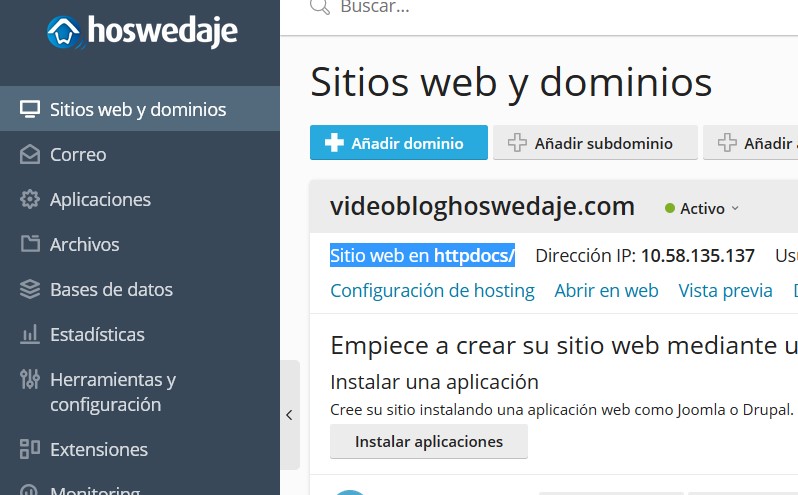Viewport: 798px width, 495px height.
Task: Open Estadísticas in the sidebar
Action: tap(139, 334)
